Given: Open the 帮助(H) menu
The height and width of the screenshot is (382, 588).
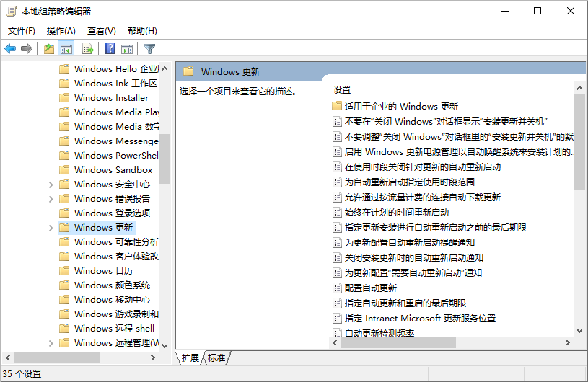Looking at the screenshot, I should (142, 31).
